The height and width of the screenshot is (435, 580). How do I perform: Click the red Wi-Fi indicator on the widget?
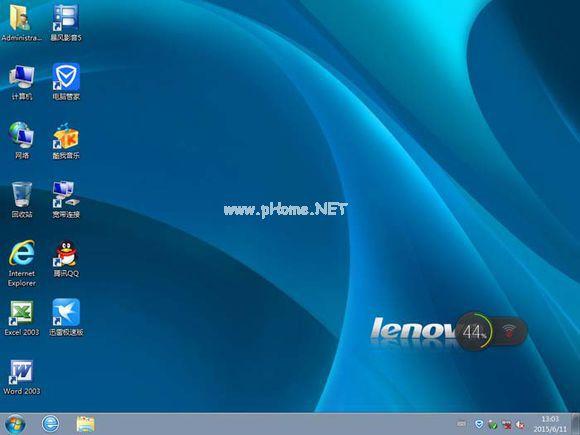click(509, 331)
